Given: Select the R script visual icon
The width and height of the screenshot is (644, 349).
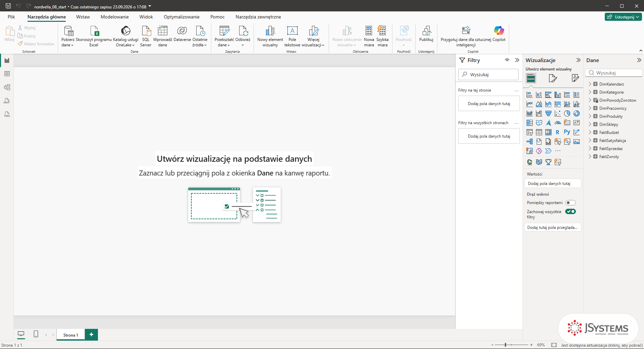Looking at the screenshot, I should pos(557,132).
